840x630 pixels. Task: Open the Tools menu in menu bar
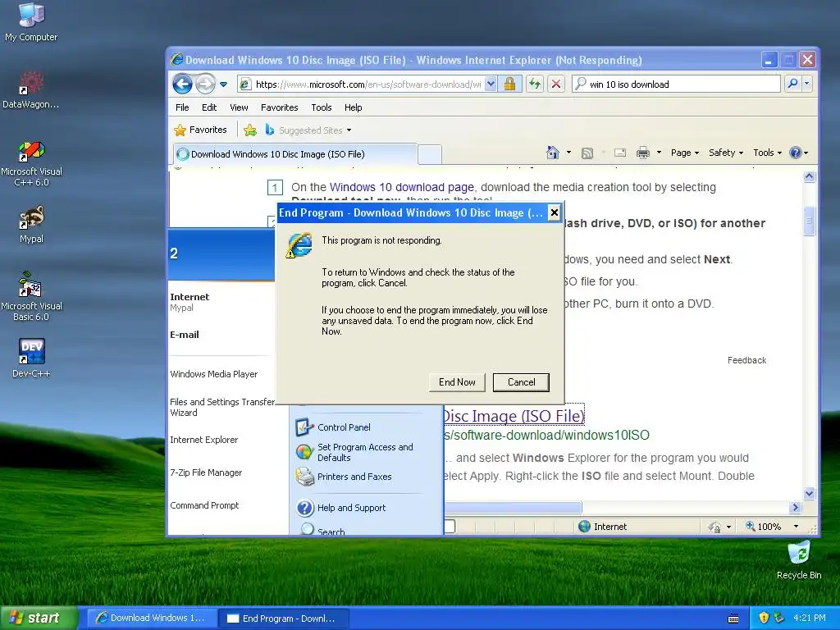322,107
